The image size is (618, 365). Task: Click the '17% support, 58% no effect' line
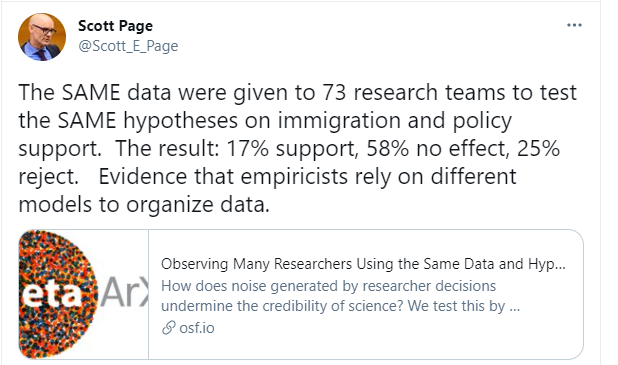(x=289, y=149)
